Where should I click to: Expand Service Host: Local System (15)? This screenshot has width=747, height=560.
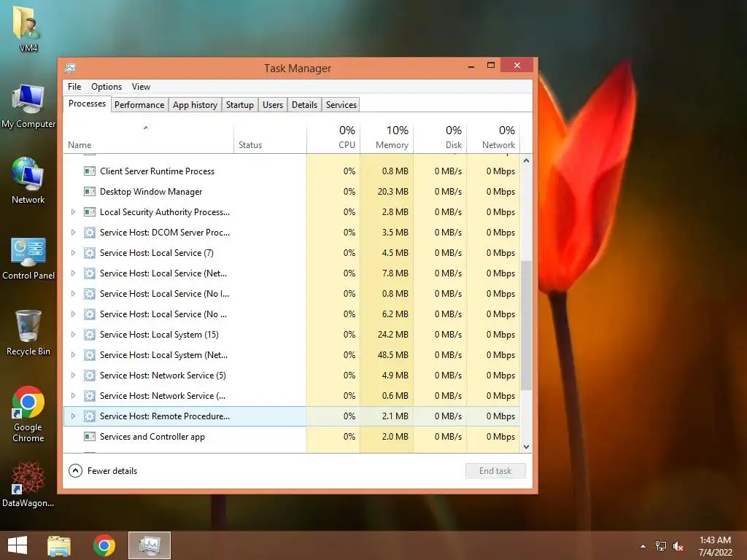point(73,335)
